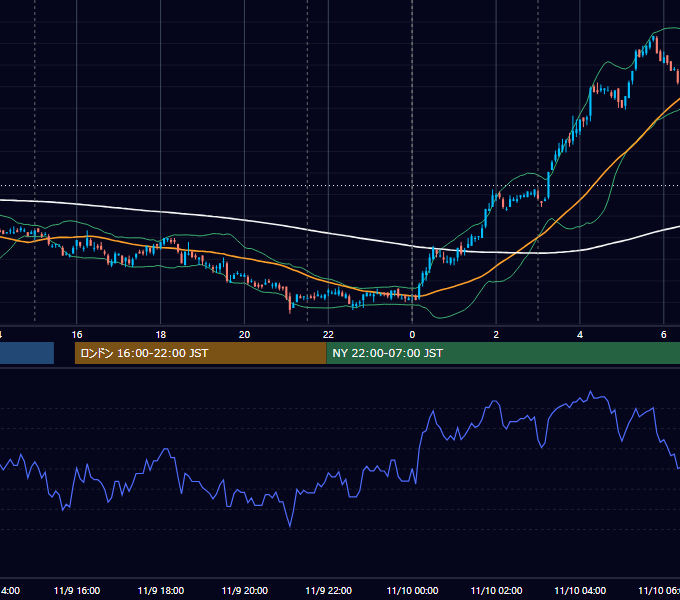Image resolution: width=680 pixels, height=600 pixels.
Task: Click the hour label 20 on price chart axis
Action: click(245, 335)
